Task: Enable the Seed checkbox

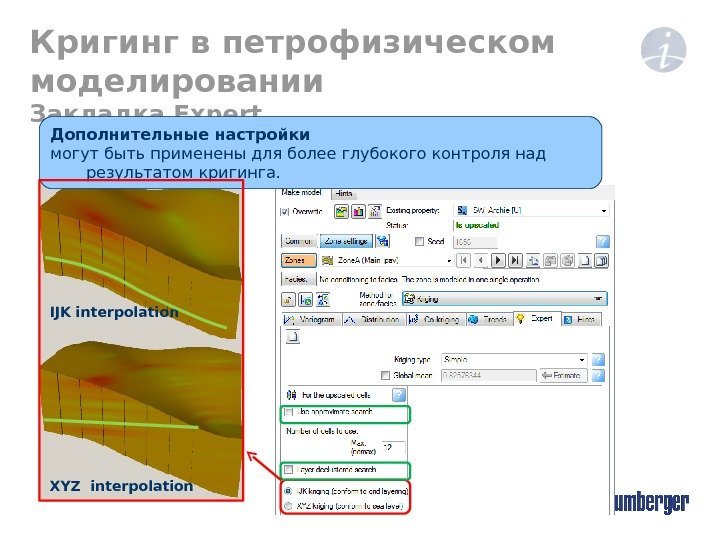Action: click(x=419, y=241)
